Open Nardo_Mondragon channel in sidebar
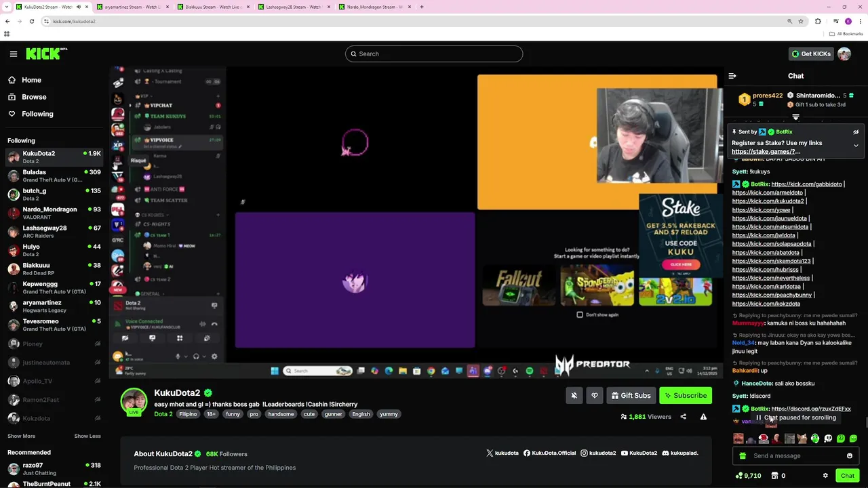 click(54, 213)
